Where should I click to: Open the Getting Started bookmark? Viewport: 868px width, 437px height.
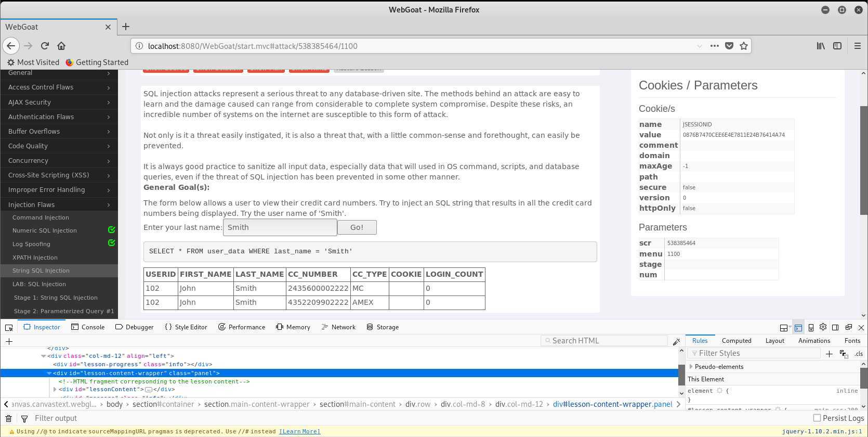tap(97, 62)
